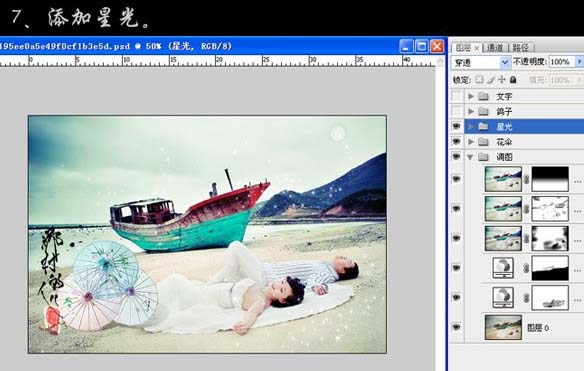The width and height of the screenshot is (584, 371).
Task: Maximize the document window
Action: (x=422, y=47)
